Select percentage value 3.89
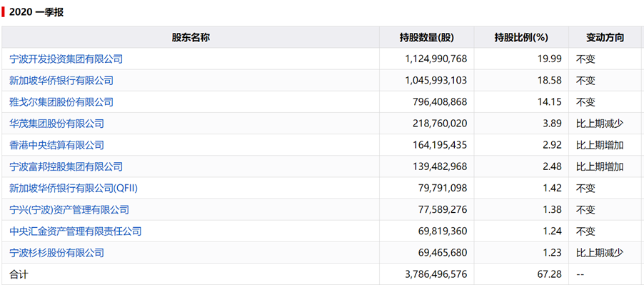This screenshot has height=285, width=644. tap(553, 123)
